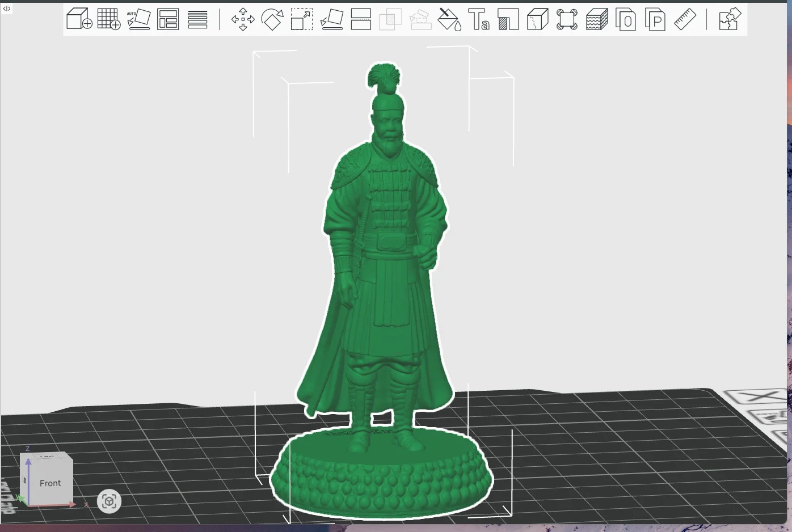Add a new plate with the grid-plus icon
792x532 pixels.
pyautogui.click(x=109, y=19)
